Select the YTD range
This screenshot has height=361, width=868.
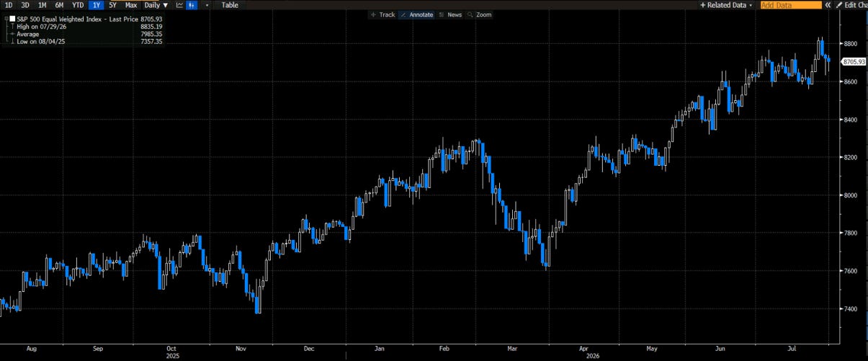click(78, 5)
